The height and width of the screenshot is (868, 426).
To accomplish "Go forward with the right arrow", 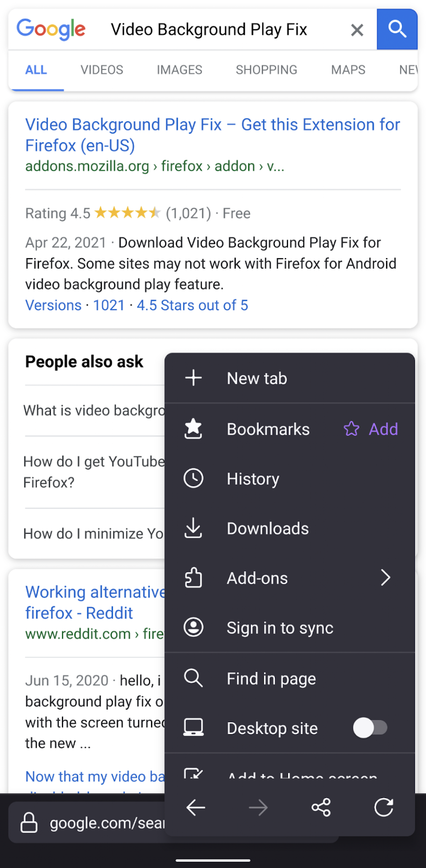I will (x=258, y=808).
